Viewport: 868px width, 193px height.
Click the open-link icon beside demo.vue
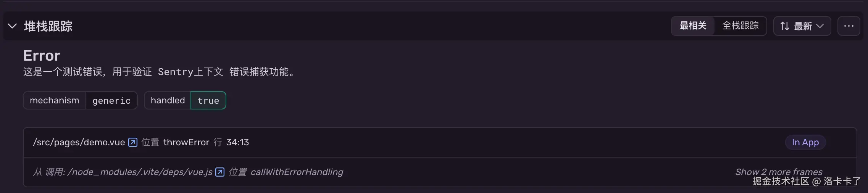click(x=133, y=142)
